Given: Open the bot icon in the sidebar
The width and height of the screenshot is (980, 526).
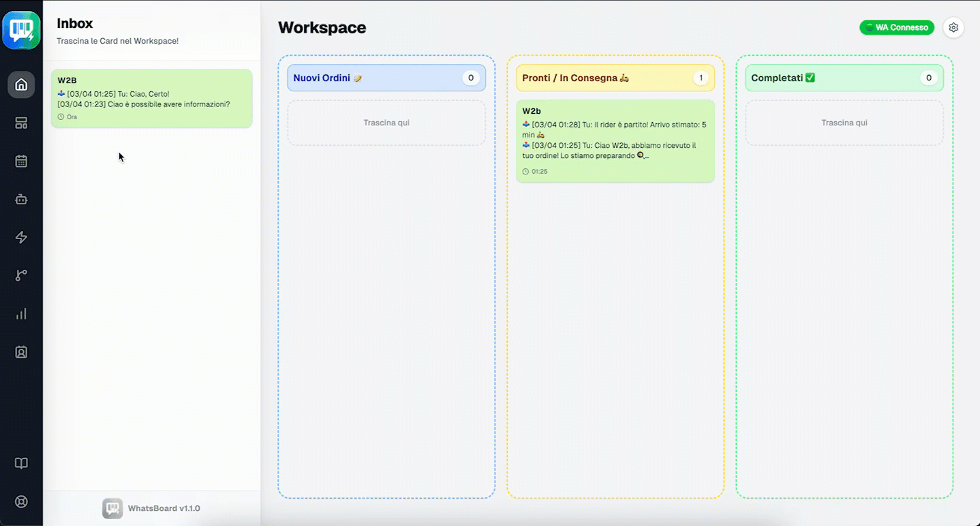Looking at the screenshot, I should (x=21, y=200).
